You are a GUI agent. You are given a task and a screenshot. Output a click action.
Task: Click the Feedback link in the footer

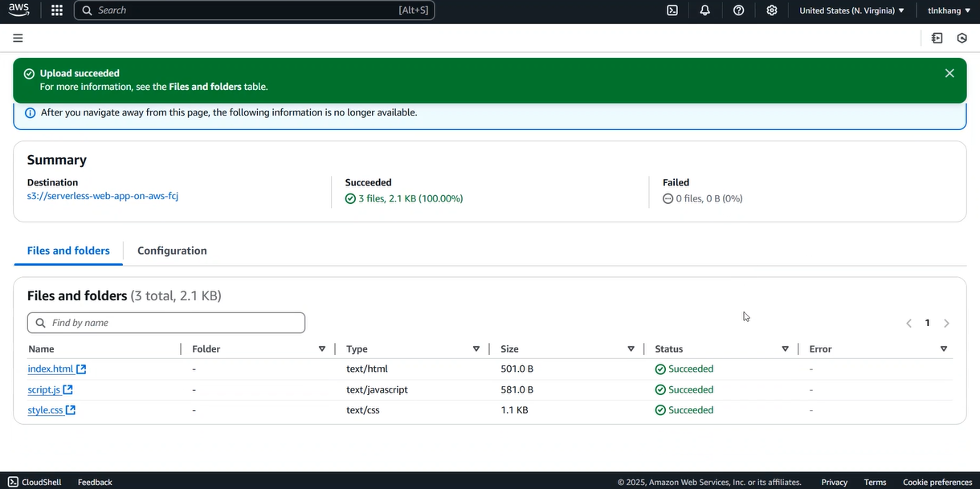coord(95,482)
